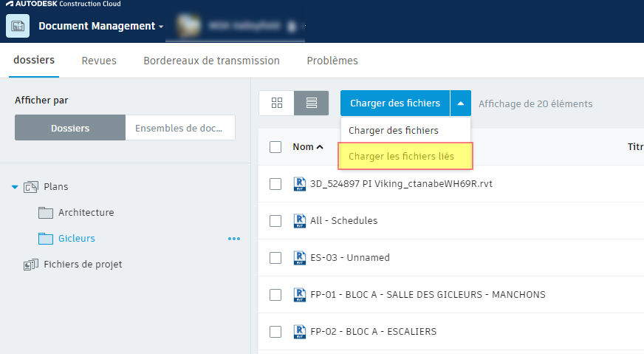
Task: Tick checkbox for FP-02 - BLOC A - ESCALIERS
Action: (275, 332)
